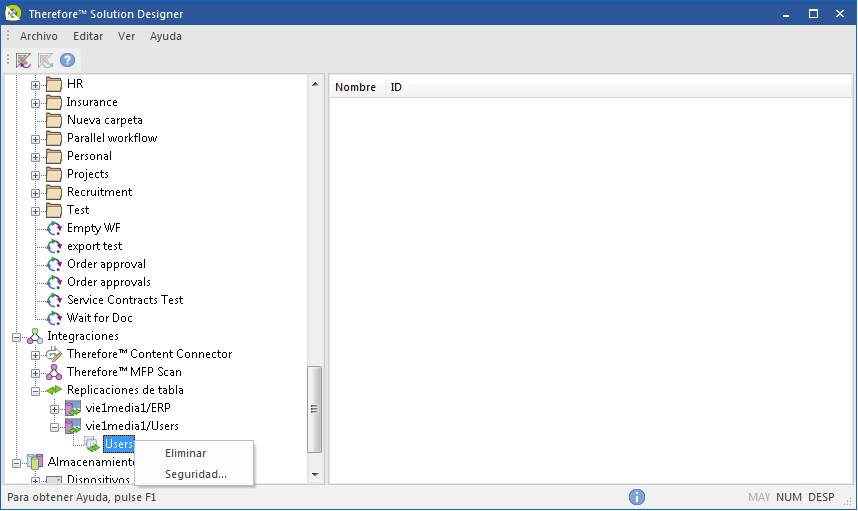Select the export test label
This screenshot has width=858, height=511.
95,246
